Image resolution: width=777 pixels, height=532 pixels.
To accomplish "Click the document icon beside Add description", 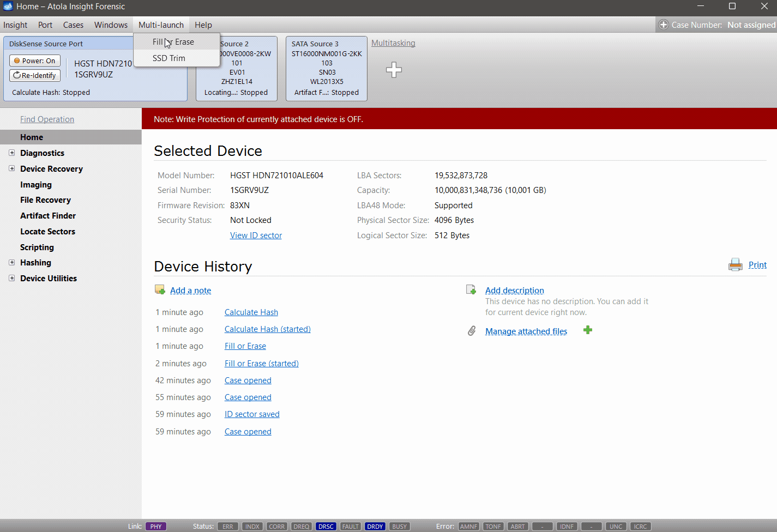I will click(471, 290).
